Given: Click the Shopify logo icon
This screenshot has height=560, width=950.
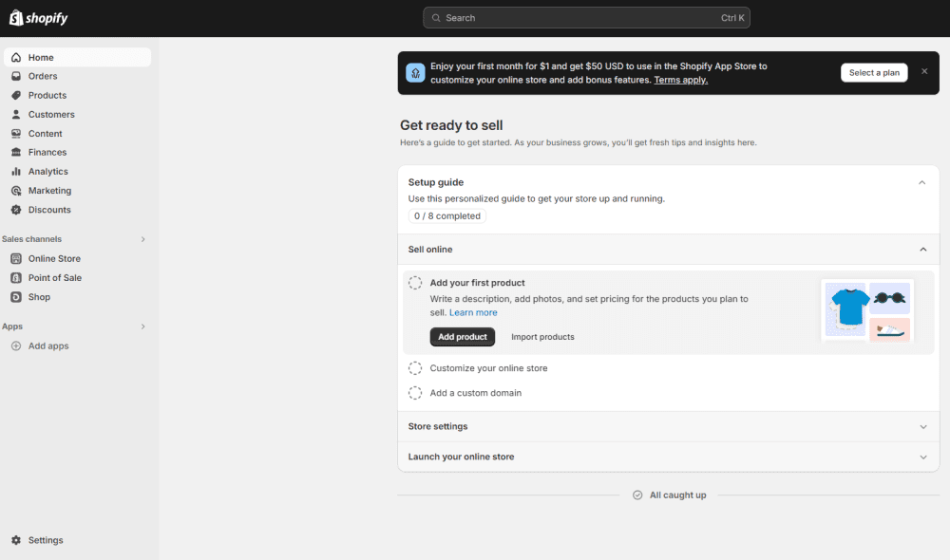Looking at the screenshot, I should [x=16, y=18].
